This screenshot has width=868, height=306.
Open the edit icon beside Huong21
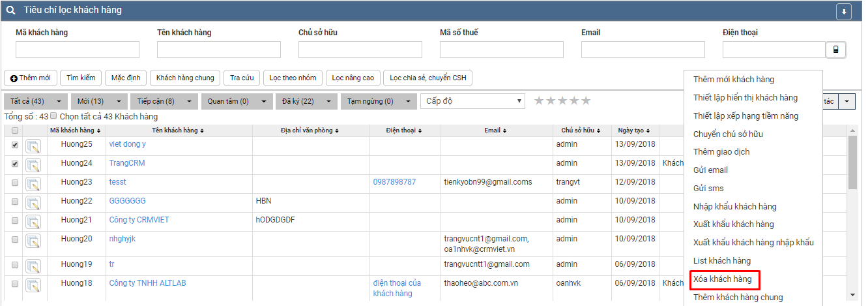tap(33, 222)
